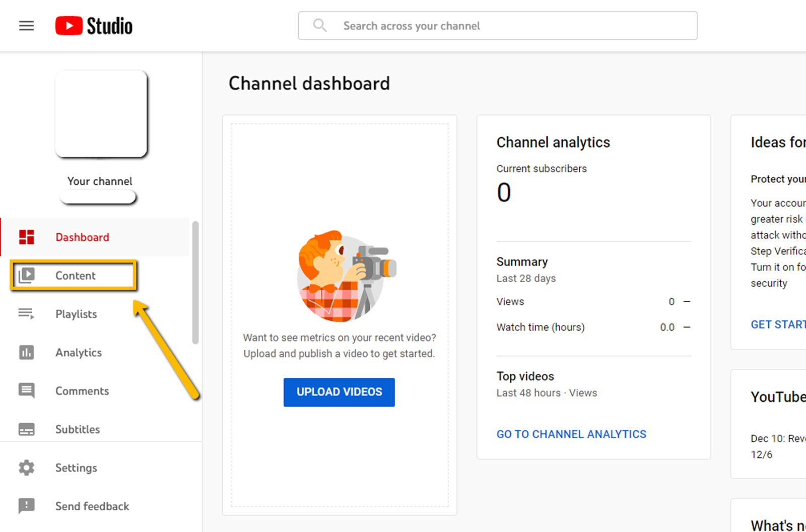Image resolution: width=806 pixels, height=532 pixels.
Task: Click the videographer illustration
Action: pyautogui.click(x=347, y=276)
